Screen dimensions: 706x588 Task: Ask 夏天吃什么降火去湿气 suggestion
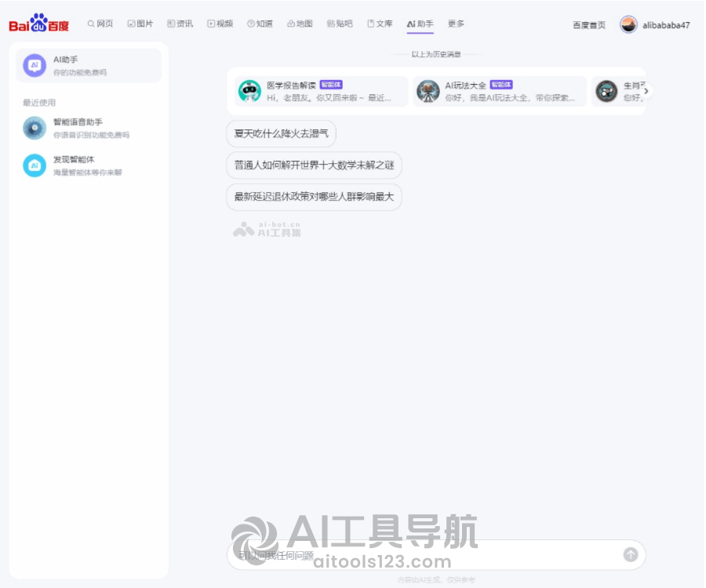(x=282, y=133)
